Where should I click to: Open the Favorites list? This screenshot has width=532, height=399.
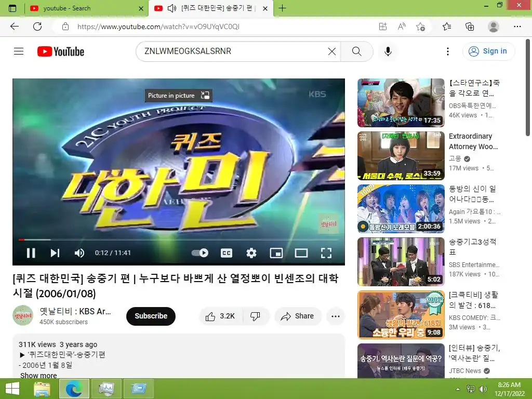(x=447, y=26)
